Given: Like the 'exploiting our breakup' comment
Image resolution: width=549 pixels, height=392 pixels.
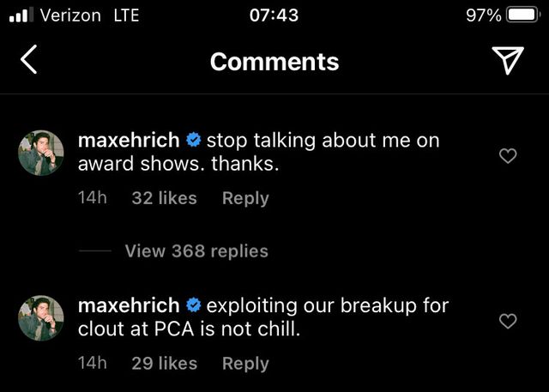Looking at the screenshot, I should (x=508, y=321).
